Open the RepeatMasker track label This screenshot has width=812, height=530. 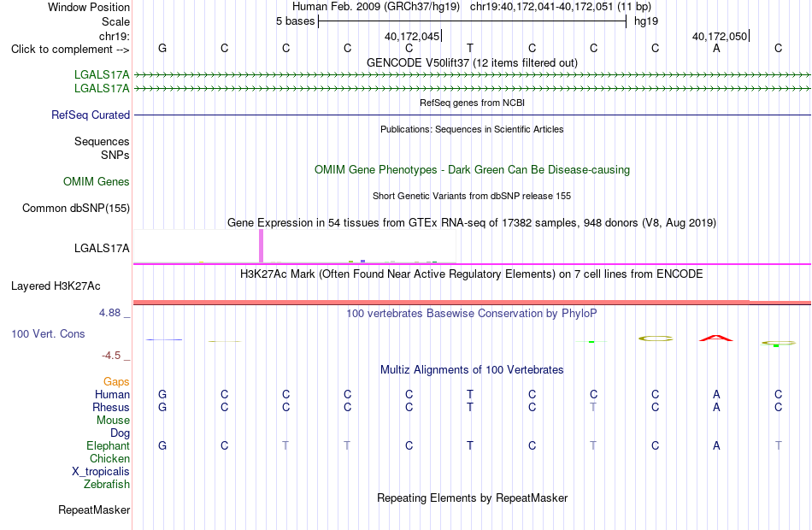(x=94, y=509)
